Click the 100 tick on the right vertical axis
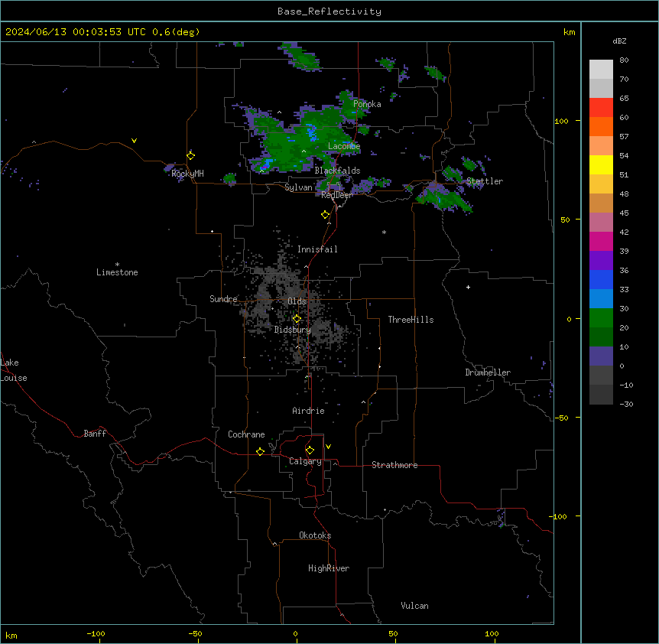659x644 pixels. point(561,121)
